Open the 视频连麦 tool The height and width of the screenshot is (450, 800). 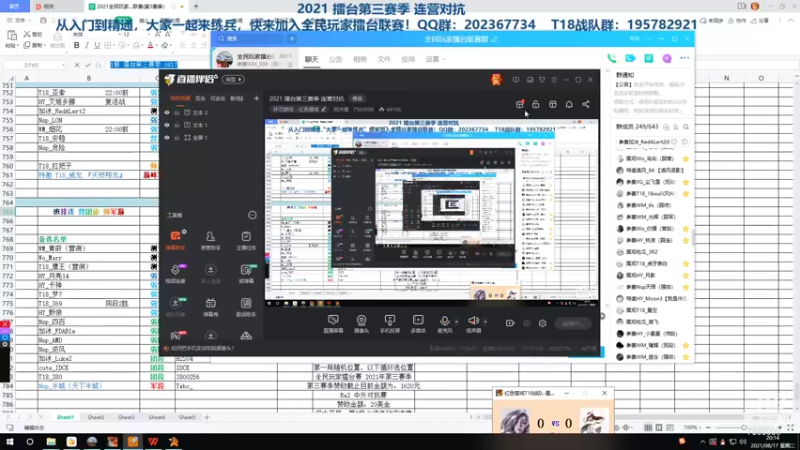click(175, 273)
